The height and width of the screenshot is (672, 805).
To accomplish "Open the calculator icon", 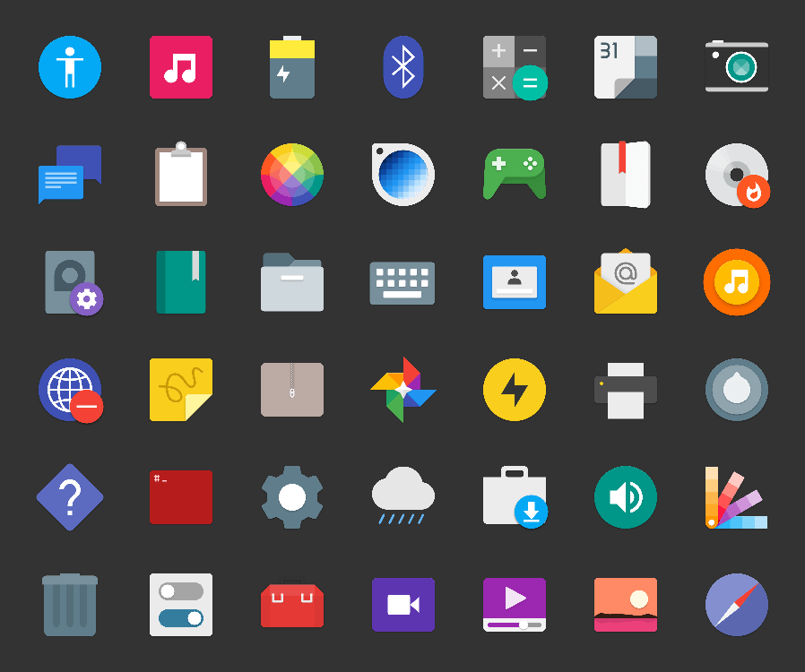I will point(515,68).
